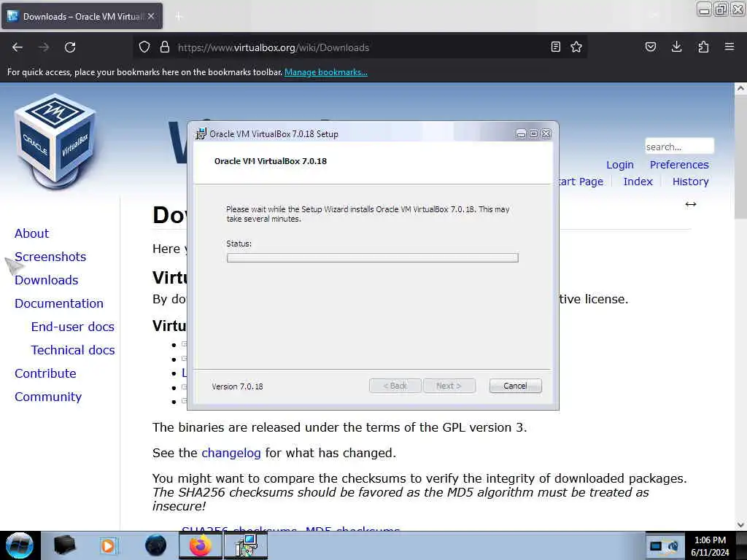Viewport: 747px width, 560px height.
Task: Bookmark this page with the star icon
Action: pyautogui.click(x=576, y=47)
